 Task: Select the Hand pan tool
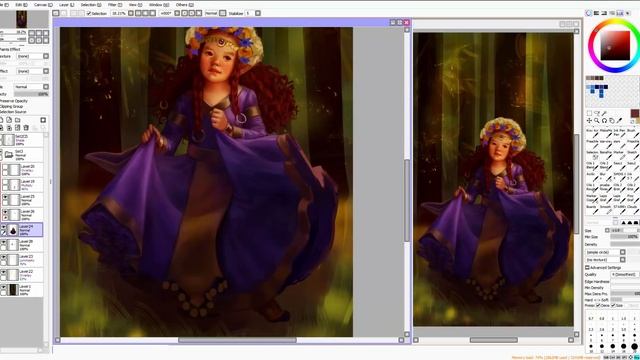click(612, 121)
